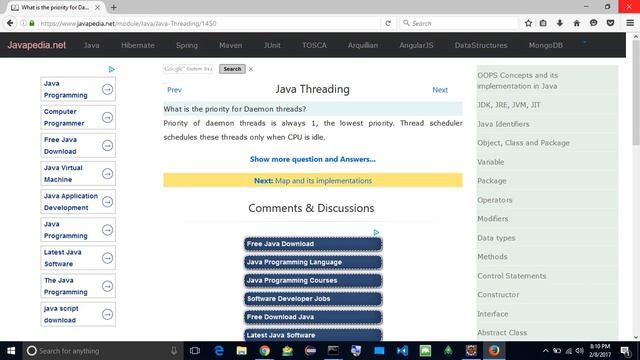This screenshot has width=640, height=360.
Task: Open File Explorer from the taskbar
Action: click(242, 351)
